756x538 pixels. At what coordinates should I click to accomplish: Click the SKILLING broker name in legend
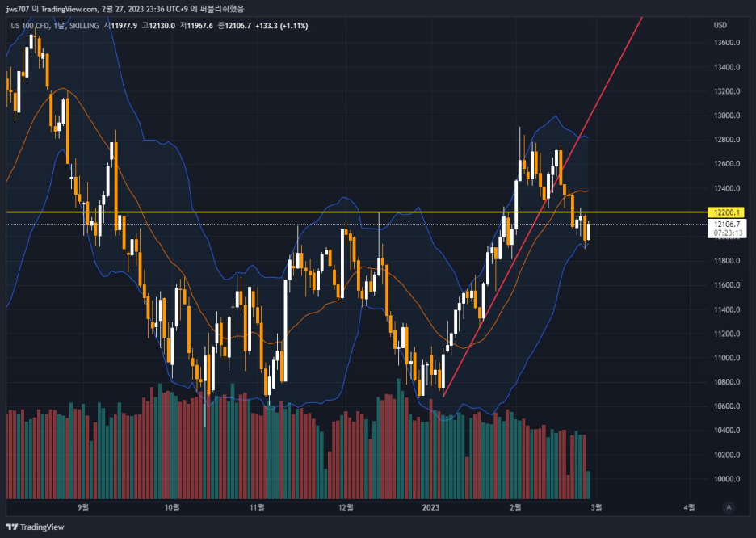click(x=84, y=26)
